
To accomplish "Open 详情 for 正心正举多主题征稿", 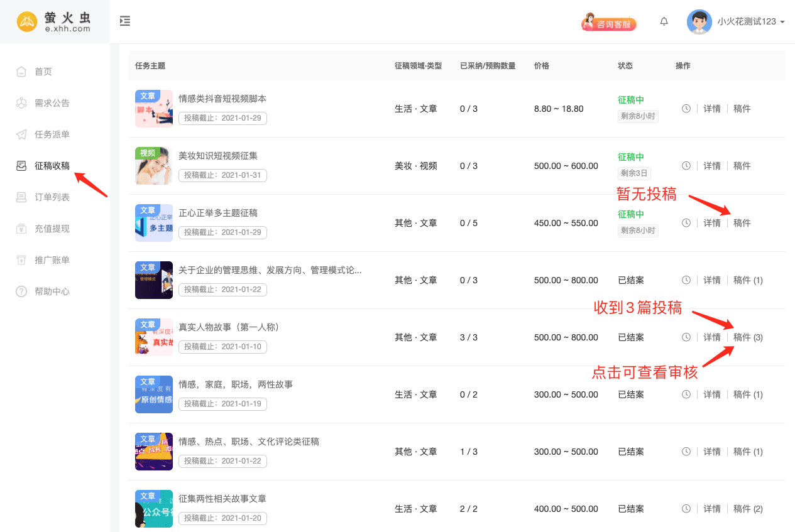I will (711, 223).
